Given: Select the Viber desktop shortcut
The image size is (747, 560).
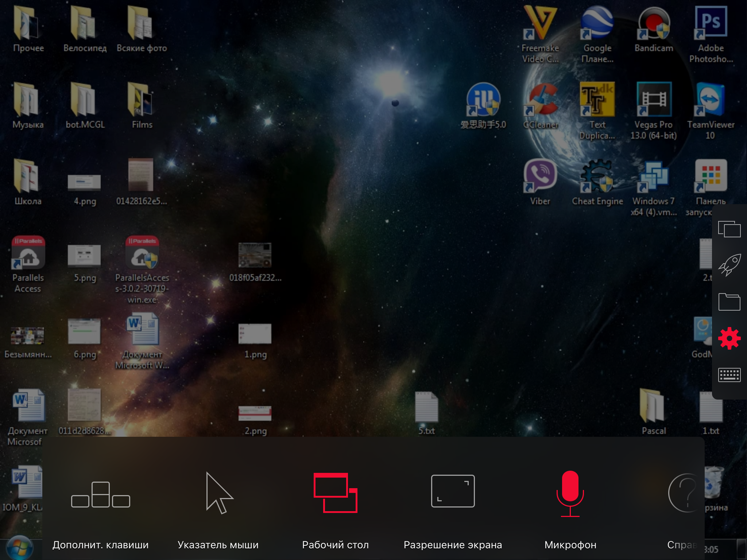Looking at the screenshot, I should (540, 176).
